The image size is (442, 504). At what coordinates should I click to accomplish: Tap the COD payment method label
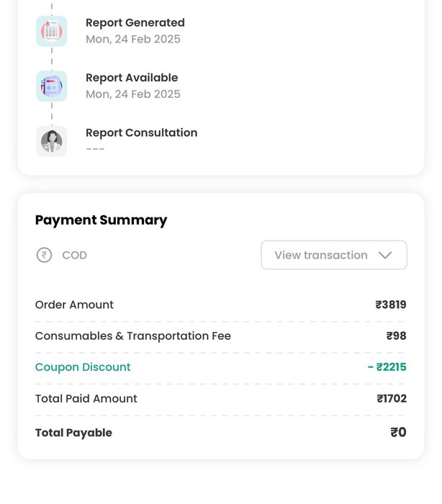[x=75, y=255]
